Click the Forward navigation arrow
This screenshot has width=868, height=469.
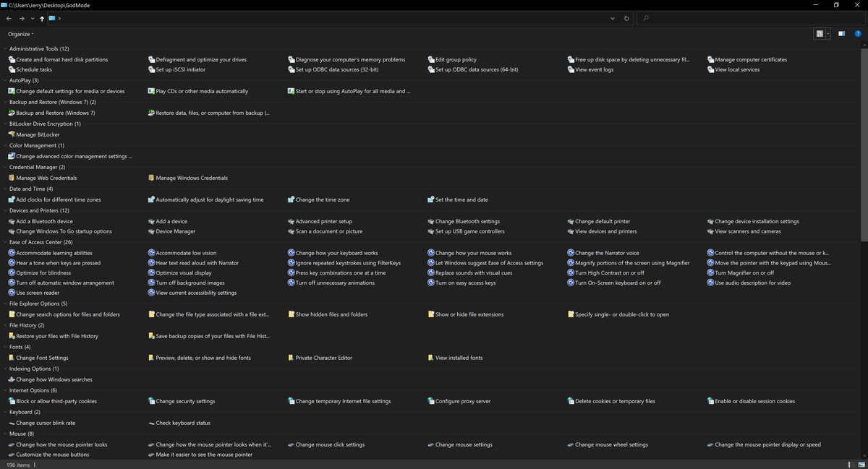[22, 18]
